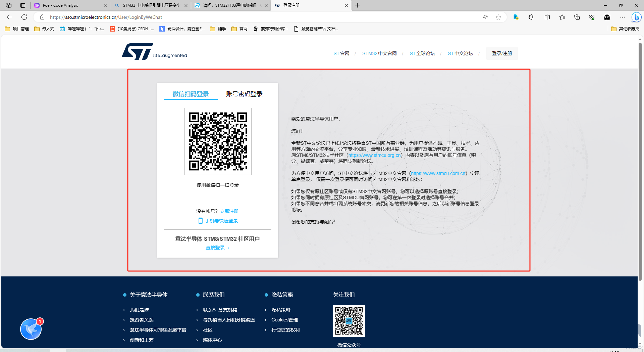Open the workspaces icon in title bar
This screenshot has height=352, width=644.
(9, 5)
